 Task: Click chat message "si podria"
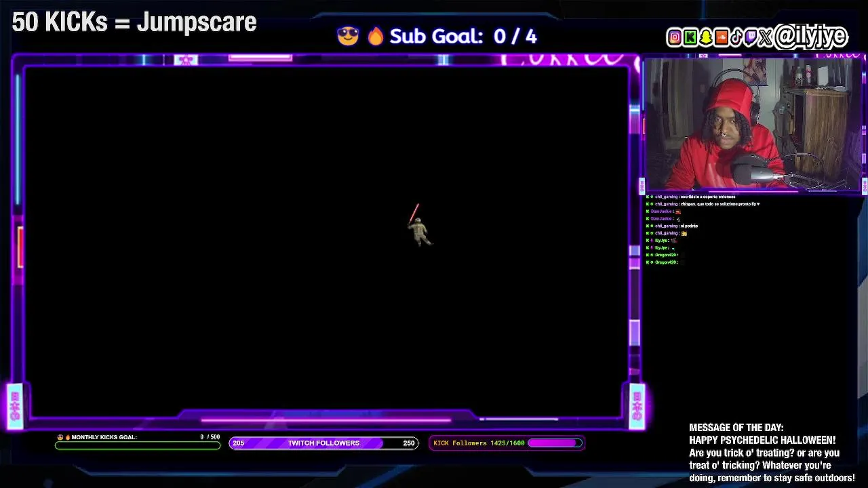pyautogui.click(x=689, y=226)
